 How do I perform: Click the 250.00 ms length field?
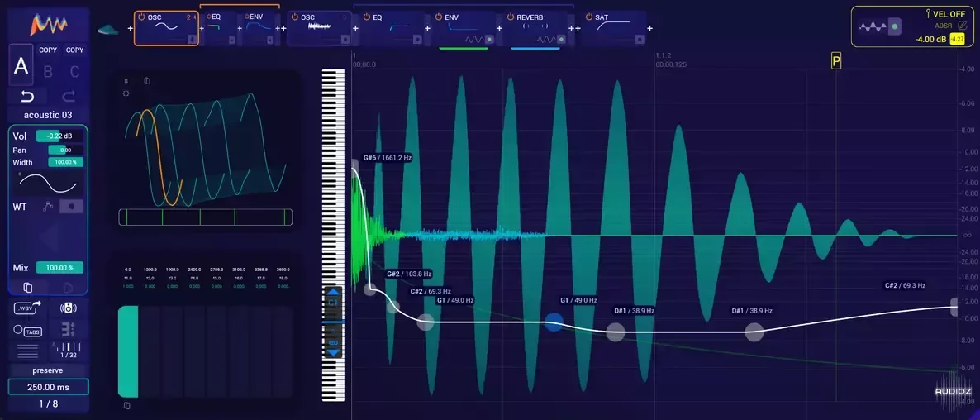coord(48,387)
